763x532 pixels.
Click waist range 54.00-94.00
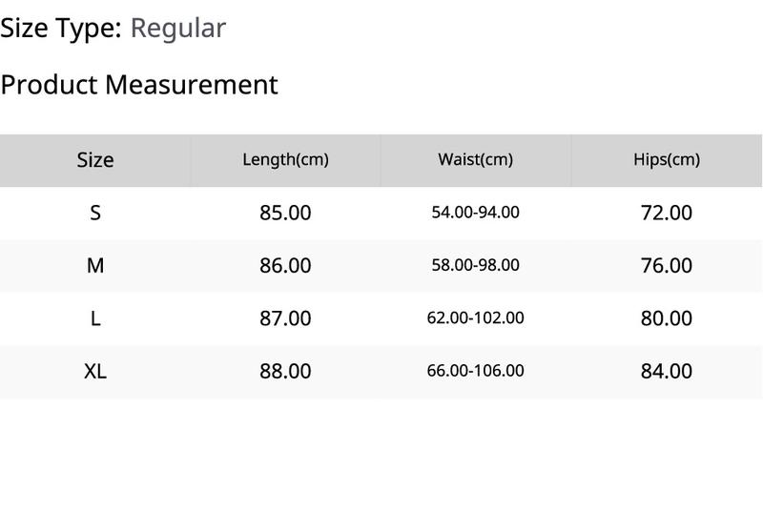[x=475, y=213]
